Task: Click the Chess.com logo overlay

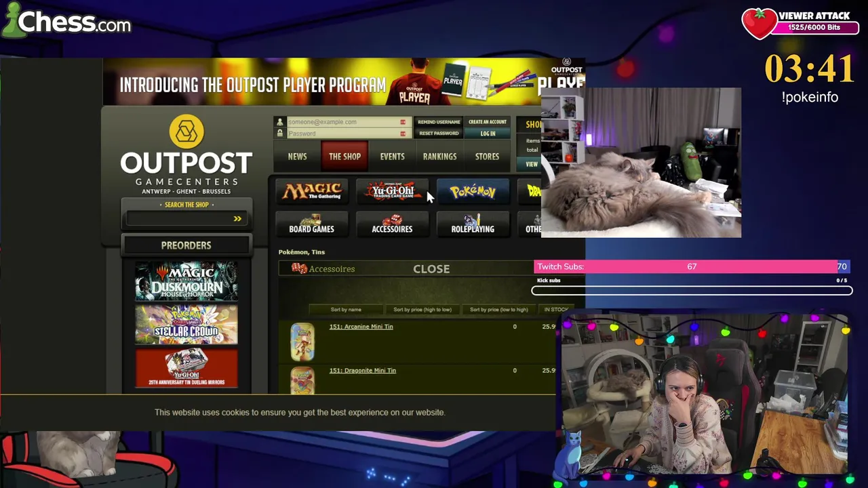Action: point(66,21)
